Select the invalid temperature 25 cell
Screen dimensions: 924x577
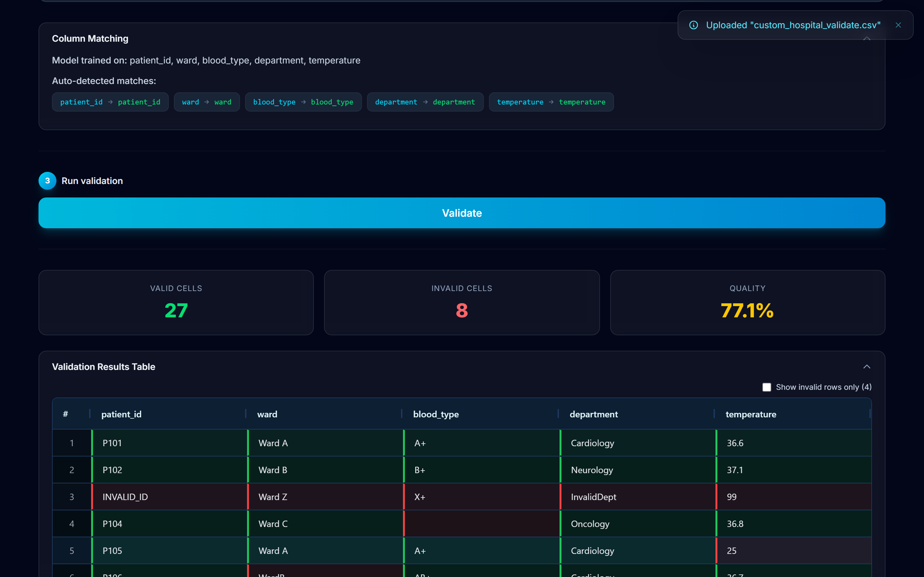pos(793,551)
